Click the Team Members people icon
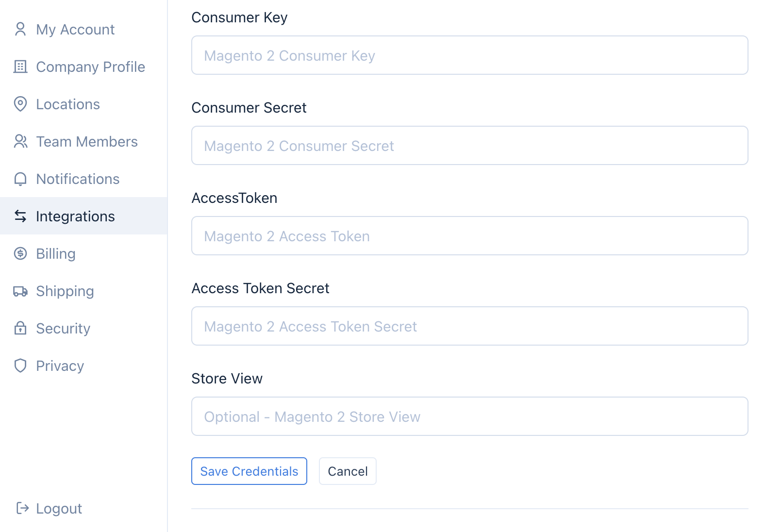The height and width of the screenshot is (532, 765). 20,141
